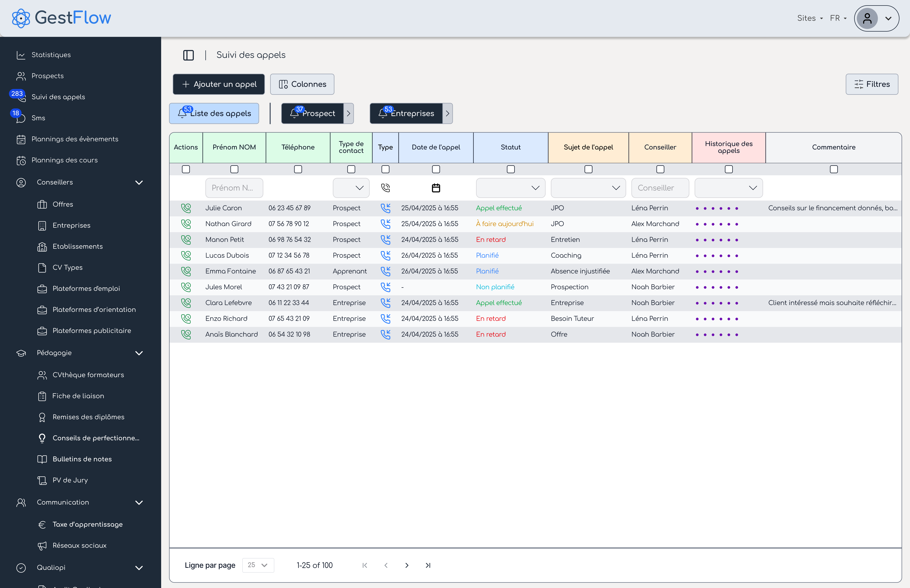Open the Filtres panel
This screenshot has width=910, height=588.
pyautogui.click(x=871, y=84)
